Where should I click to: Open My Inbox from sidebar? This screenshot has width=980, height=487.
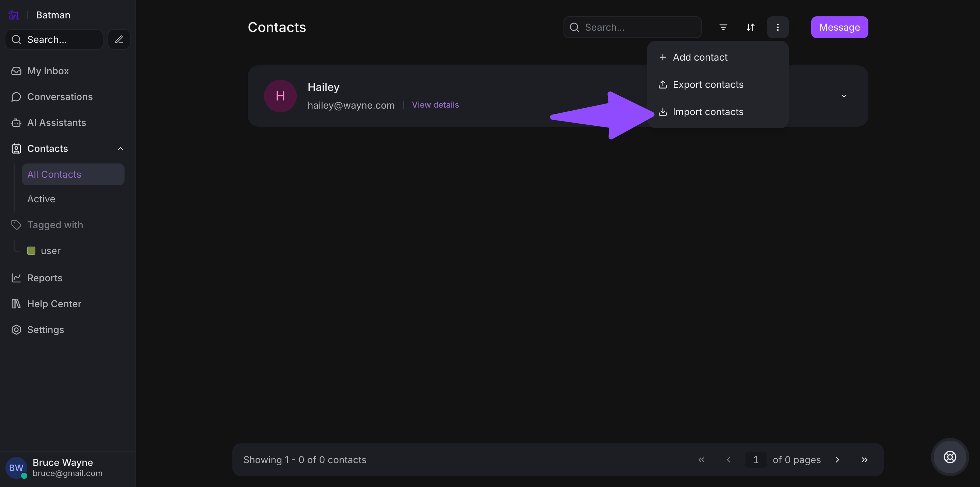(48, 71)
